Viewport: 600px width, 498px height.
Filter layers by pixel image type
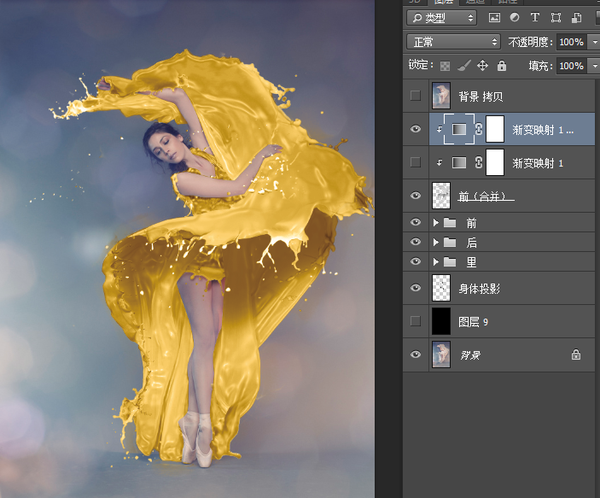pyautogui.click(x=493, y=17)
